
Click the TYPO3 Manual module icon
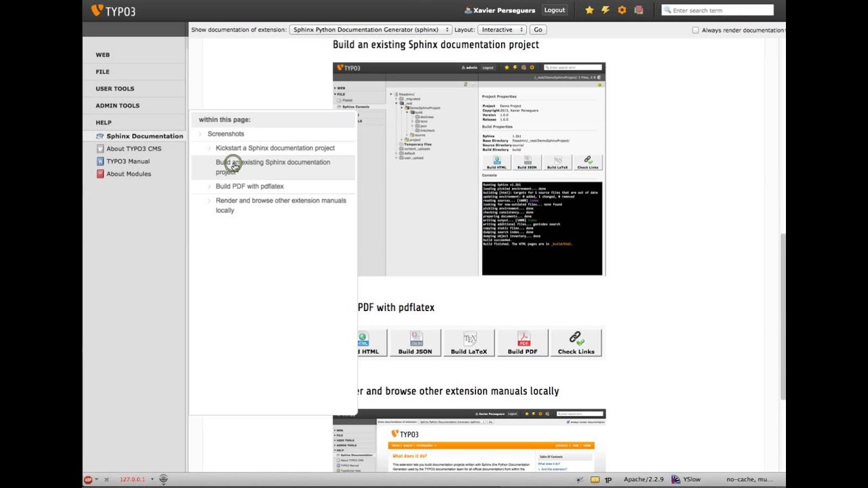[100, 161]
